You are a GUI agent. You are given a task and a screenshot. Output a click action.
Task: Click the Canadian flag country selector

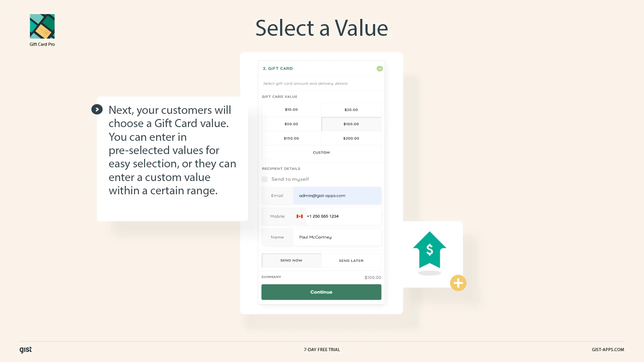pyautogui.click(x=299, y=216)
